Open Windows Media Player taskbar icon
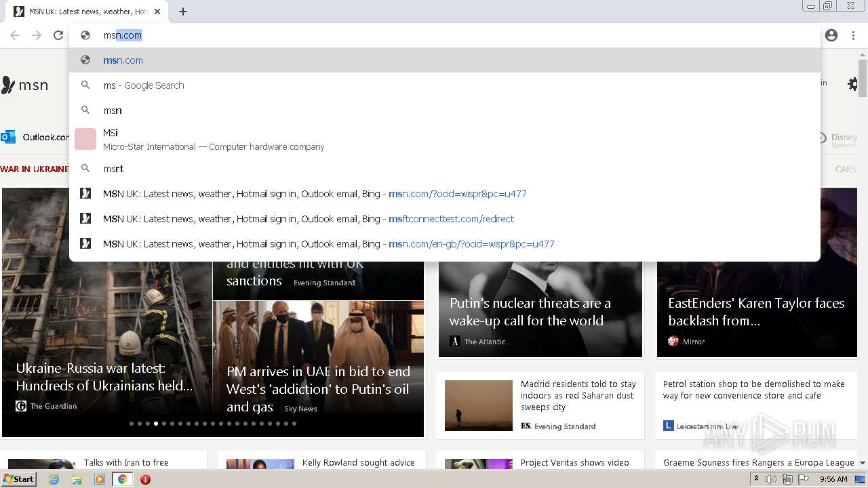 (100, 479)
